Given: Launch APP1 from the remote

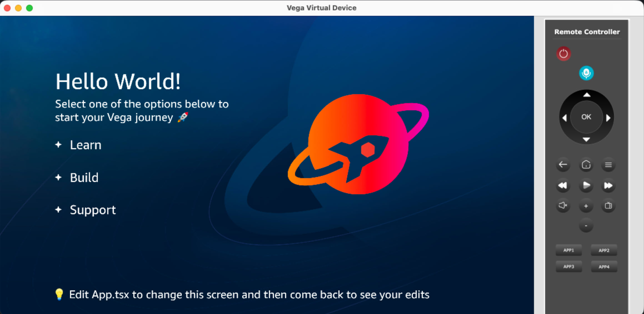Looking at the screenshot, I should click(x=568, y=250).
